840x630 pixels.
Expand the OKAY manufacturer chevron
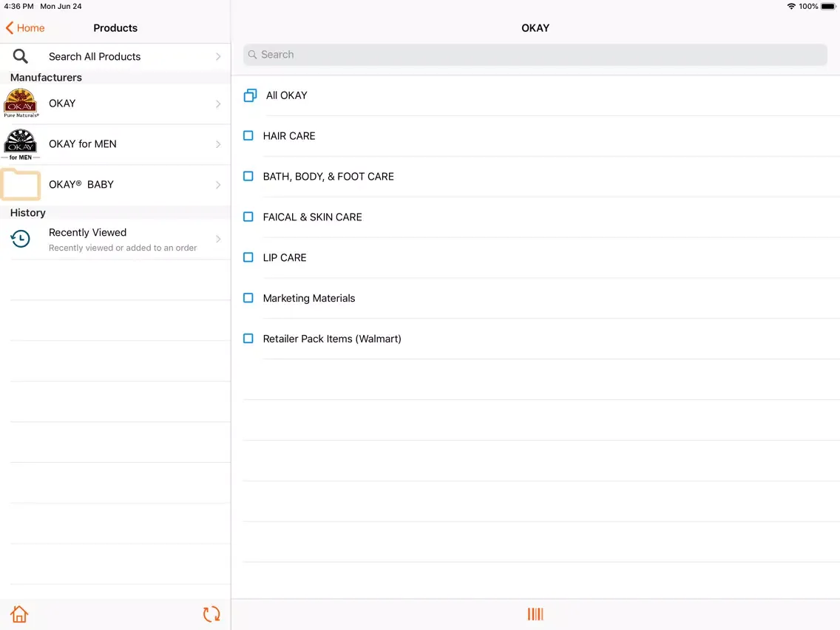[x=218, y=104]
